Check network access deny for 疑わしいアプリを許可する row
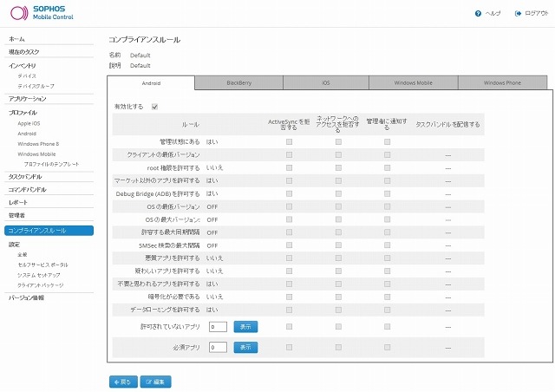555x392 pixels. pos(338,271)
